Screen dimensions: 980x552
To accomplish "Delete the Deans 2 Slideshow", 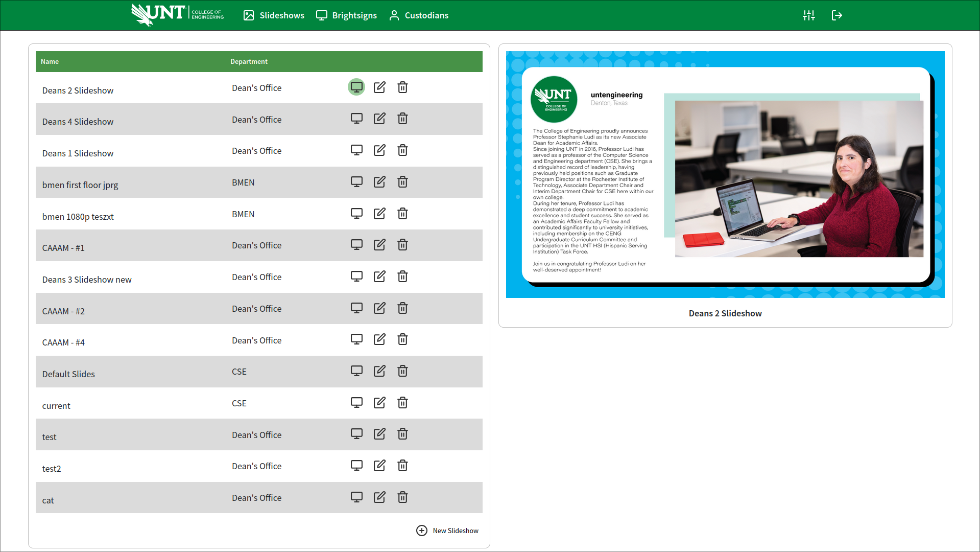I will click(x=402, y=87).
